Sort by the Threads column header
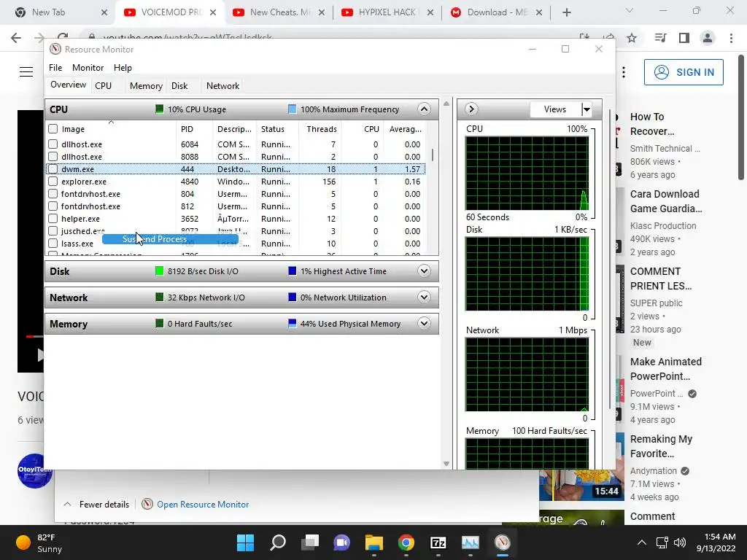 [322, 129]
